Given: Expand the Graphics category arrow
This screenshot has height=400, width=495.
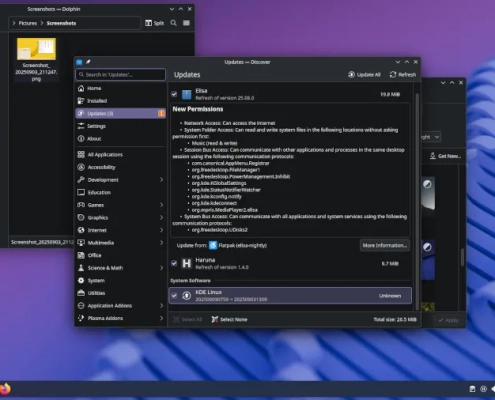Looking at the screenshot, I should click(161, 217).
